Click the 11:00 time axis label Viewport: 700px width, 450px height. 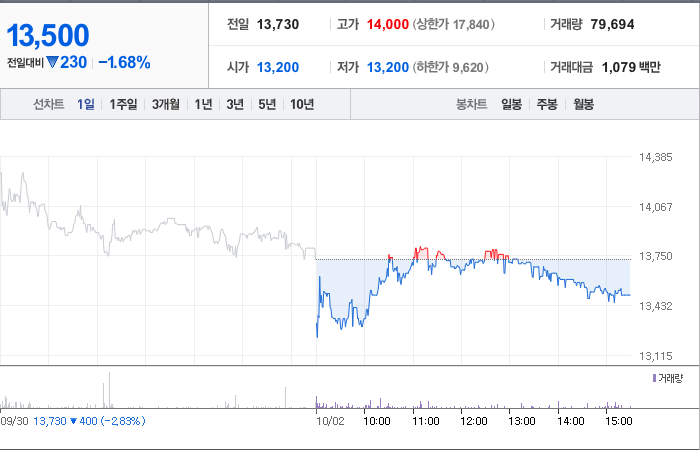(x=425, y=421)
